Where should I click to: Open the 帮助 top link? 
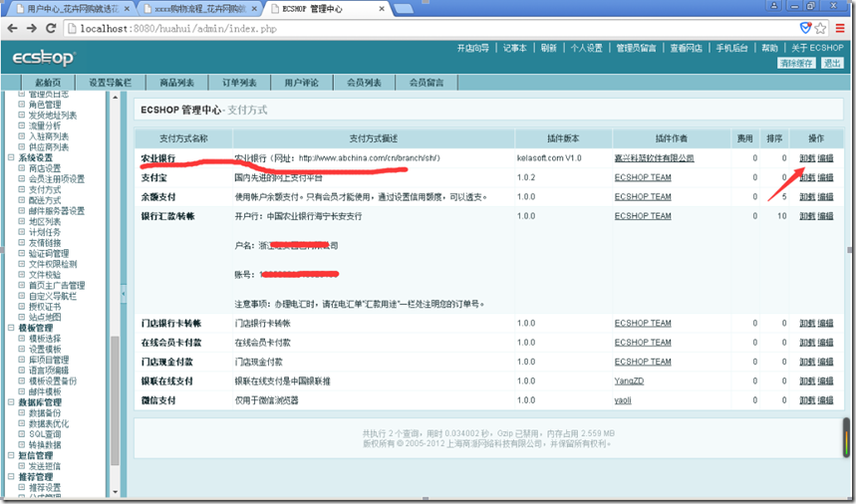769,48
